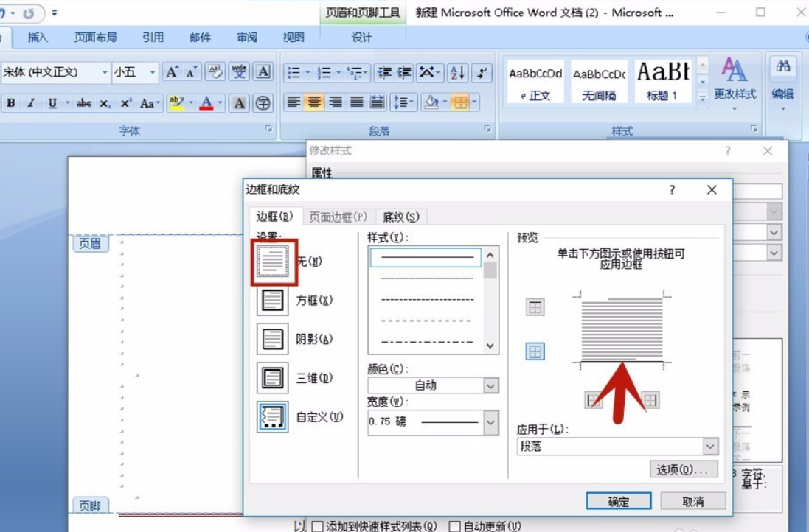Select the 无 (None) border setting icon
Image resolution: width=809 pixels, height=532 pixels.
(x=273, y=262)
